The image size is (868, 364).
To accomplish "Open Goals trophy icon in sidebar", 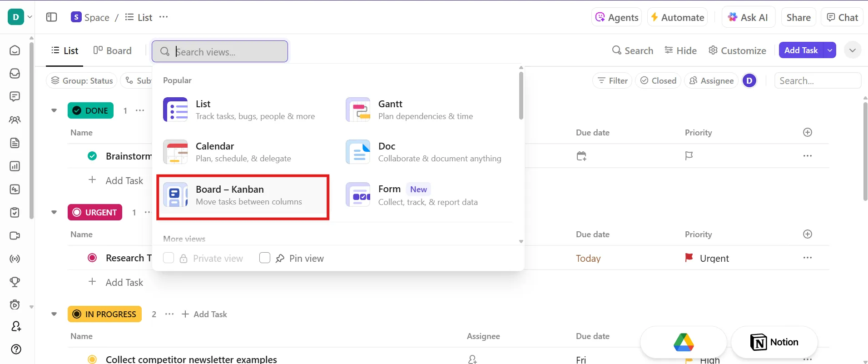I will (15, 282).
